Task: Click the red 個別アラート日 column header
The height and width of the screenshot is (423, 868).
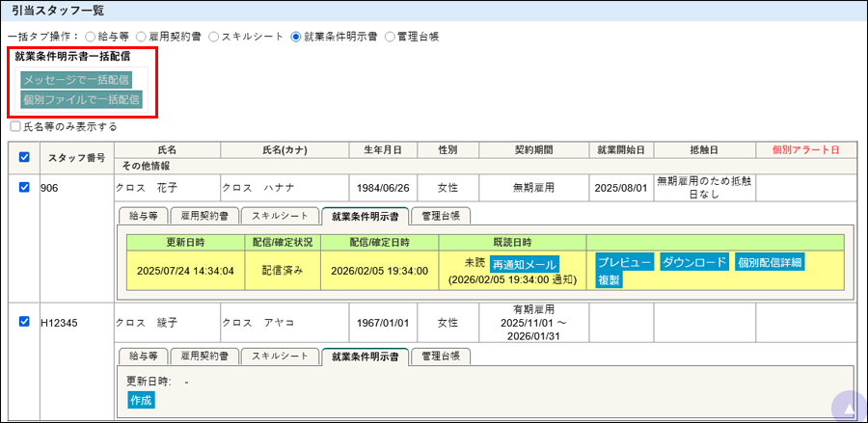Action: (806, 150)
